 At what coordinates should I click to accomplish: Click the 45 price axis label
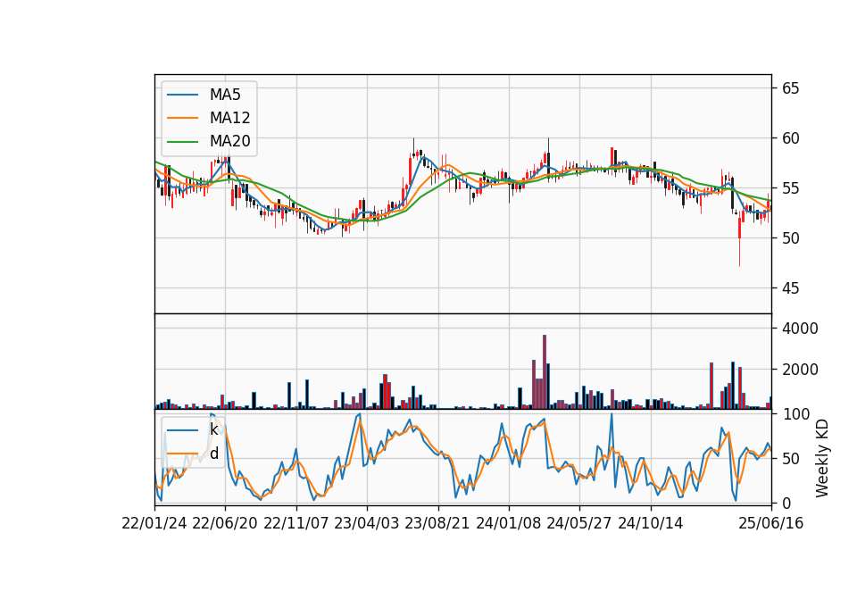(x=790, y=288)
